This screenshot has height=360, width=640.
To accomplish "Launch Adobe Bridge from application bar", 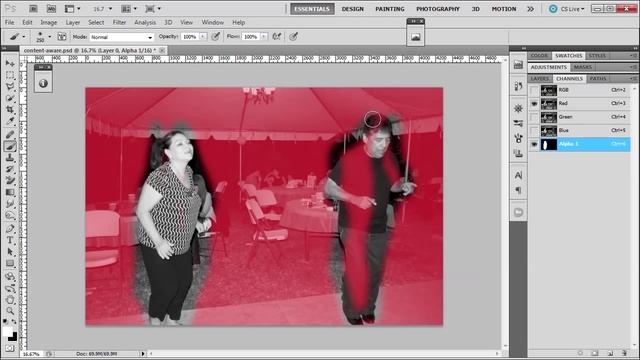I will (33, 9).
